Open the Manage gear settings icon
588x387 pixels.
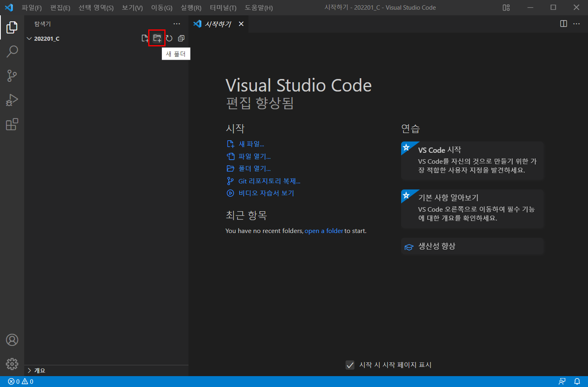coord(12,364)
